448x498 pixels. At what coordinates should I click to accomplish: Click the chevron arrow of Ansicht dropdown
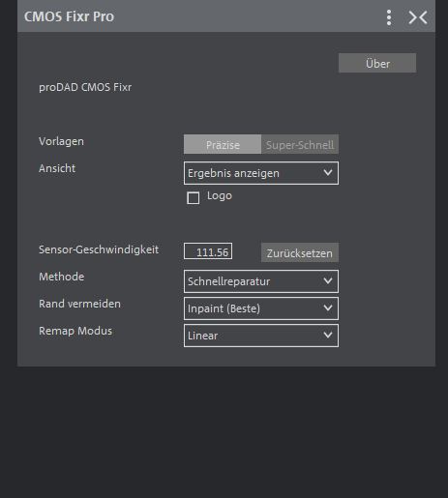(x=328, y=173)
